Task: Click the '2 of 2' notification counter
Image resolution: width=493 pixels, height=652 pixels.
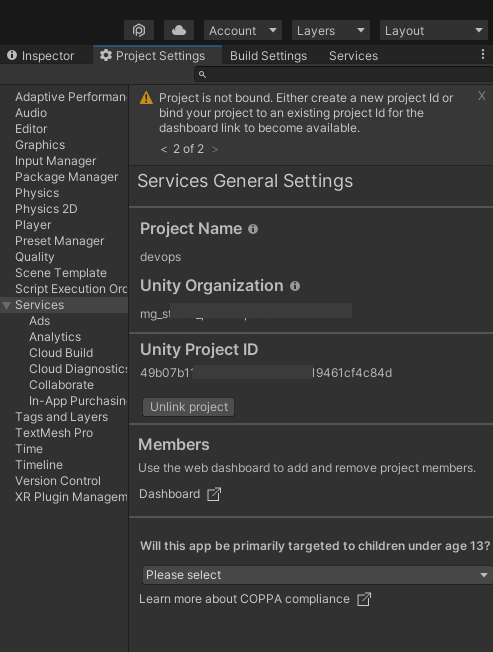Action: [189, 149]
